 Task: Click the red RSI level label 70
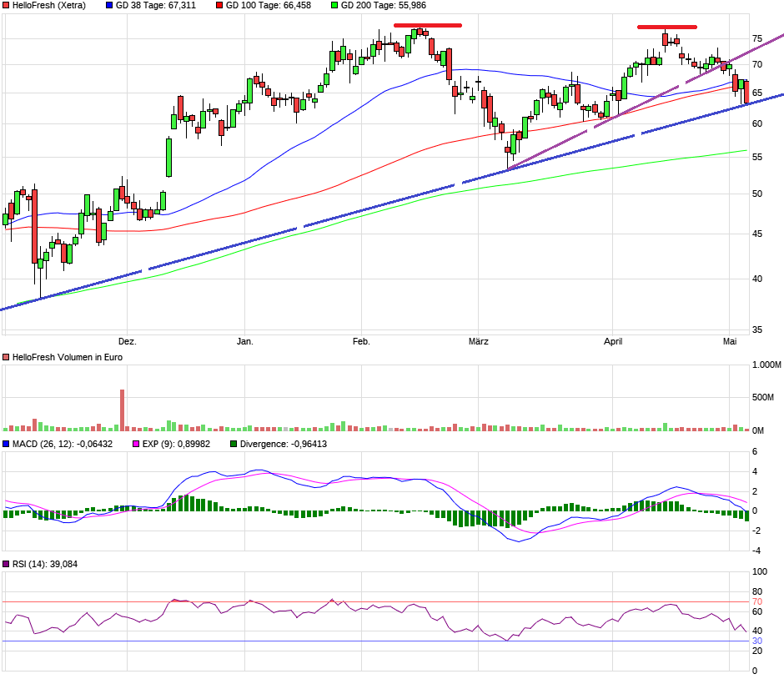[757, 602]
